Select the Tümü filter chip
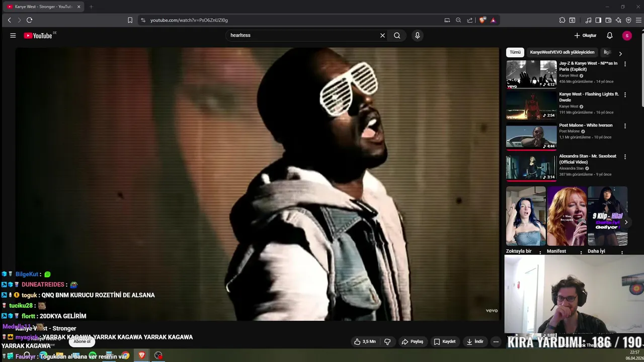This screenshot has width=644, height=362. [515, 52]
